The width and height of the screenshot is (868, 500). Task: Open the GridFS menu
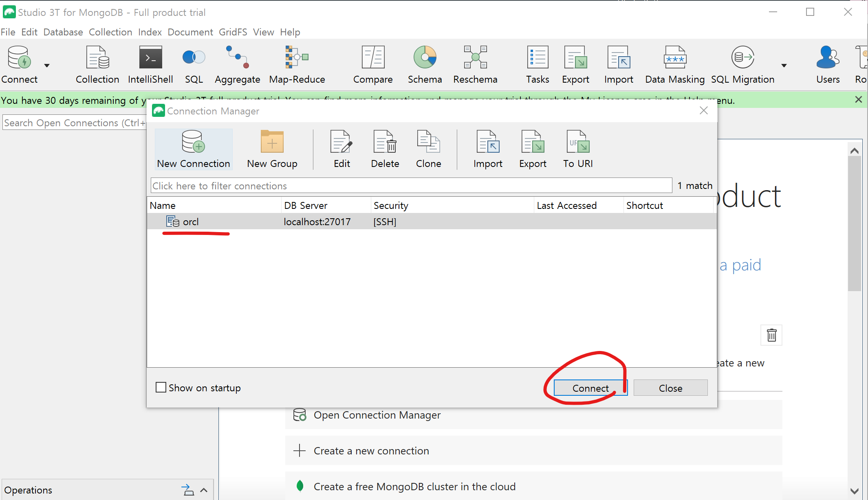pyautogui.click(x=233, y=32)
